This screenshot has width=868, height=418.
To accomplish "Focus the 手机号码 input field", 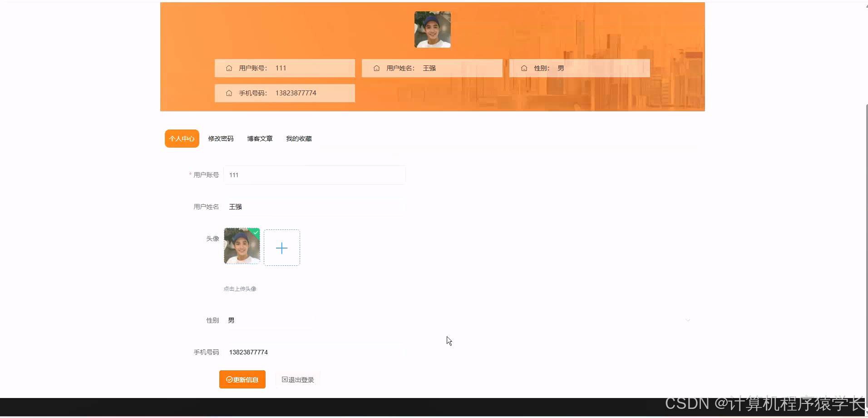I will pyautogui.click(x=315, y=352).
